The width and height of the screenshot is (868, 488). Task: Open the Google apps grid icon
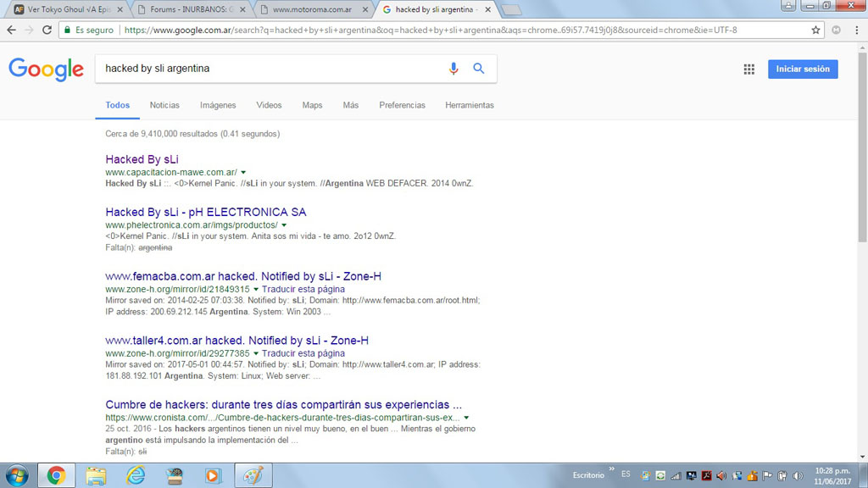pos(748,69)
